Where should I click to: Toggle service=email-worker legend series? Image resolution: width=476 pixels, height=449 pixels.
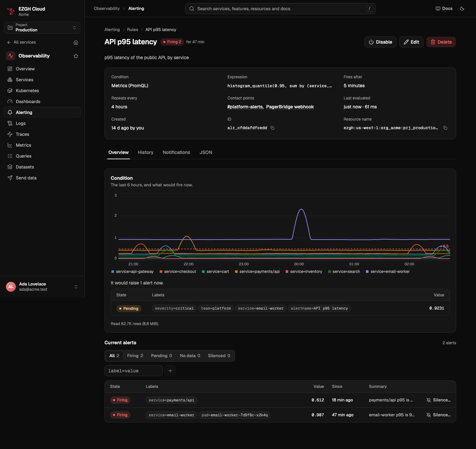[x=388, y=272]
